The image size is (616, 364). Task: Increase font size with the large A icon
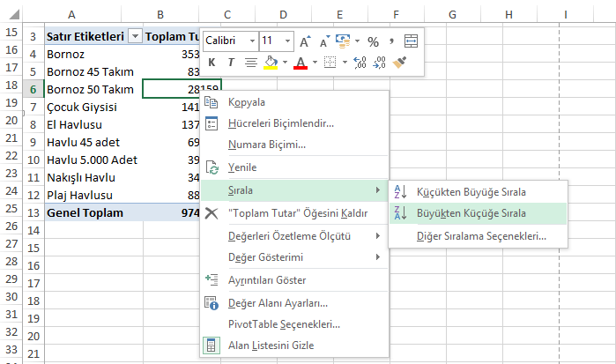pyautogui.click(x=305, y=41)
